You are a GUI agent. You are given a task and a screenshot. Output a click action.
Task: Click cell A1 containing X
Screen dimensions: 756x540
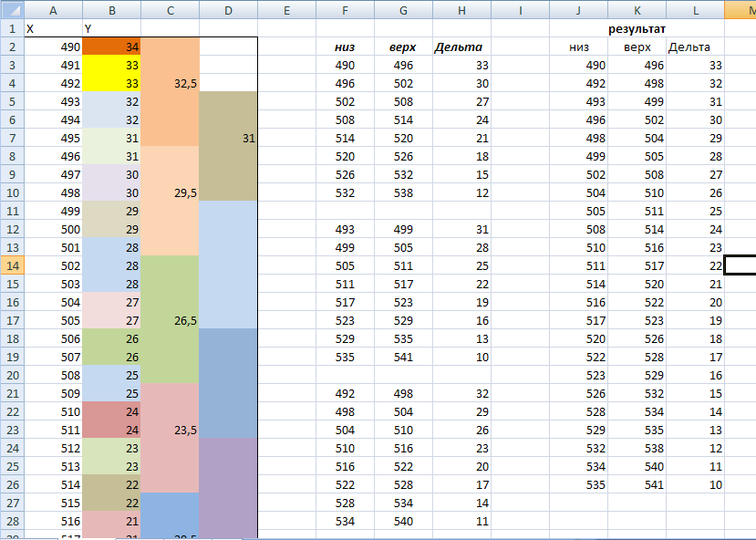click(x=53, y=28)
